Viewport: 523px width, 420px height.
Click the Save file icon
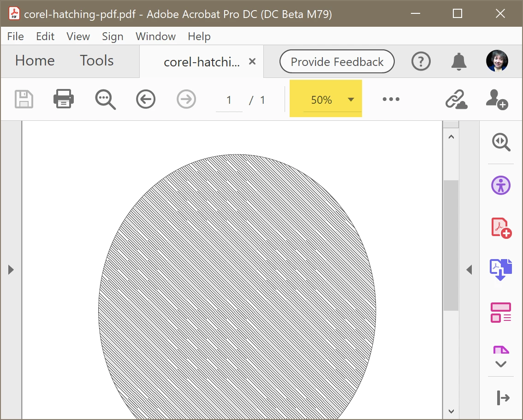pos(24,99)
